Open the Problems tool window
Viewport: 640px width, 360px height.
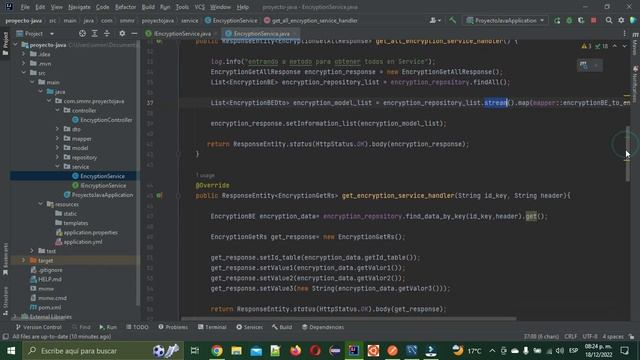click(x=173, y=327)
